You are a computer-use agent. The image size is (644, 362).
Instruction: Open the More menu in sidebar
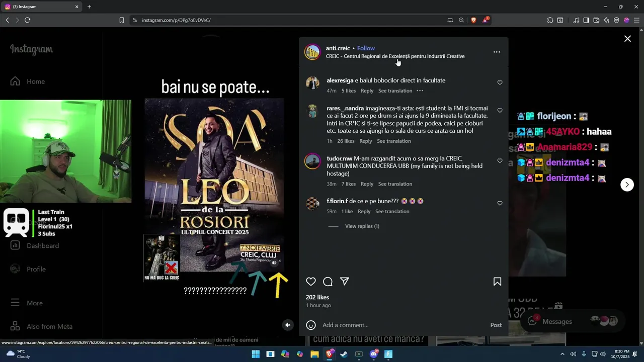point(27,303)
